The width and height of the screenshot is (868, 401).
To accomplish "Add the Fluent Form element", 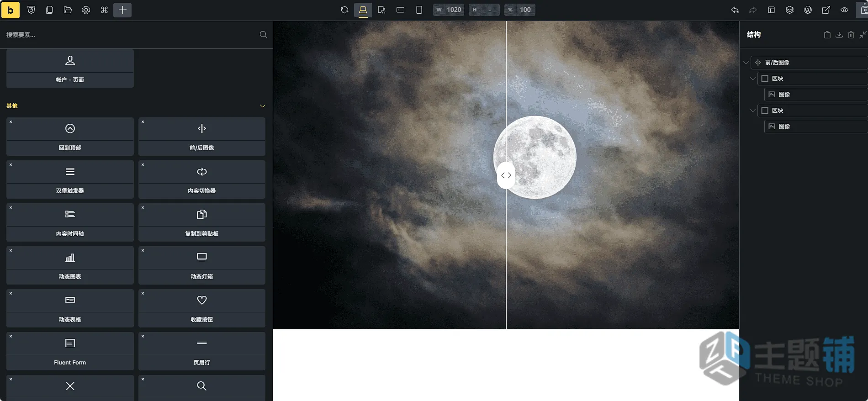I will 70,351.
